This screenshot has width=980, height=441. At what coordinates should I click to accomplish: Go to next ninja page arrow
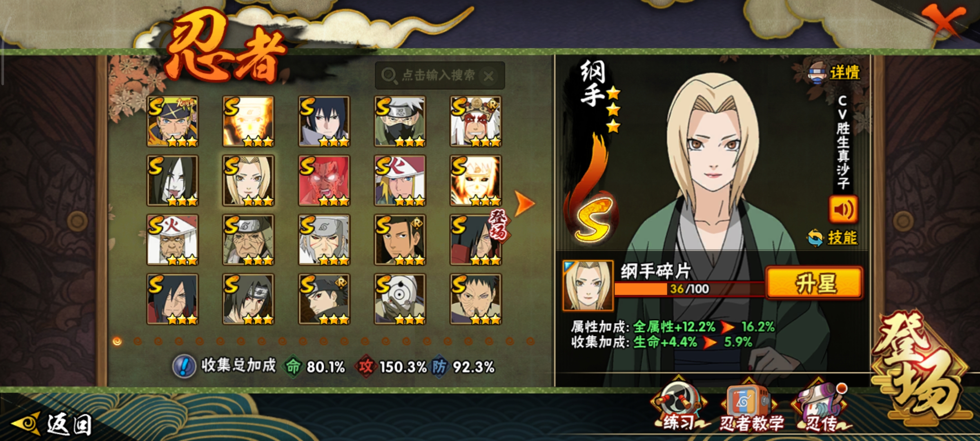click(524, 203)
